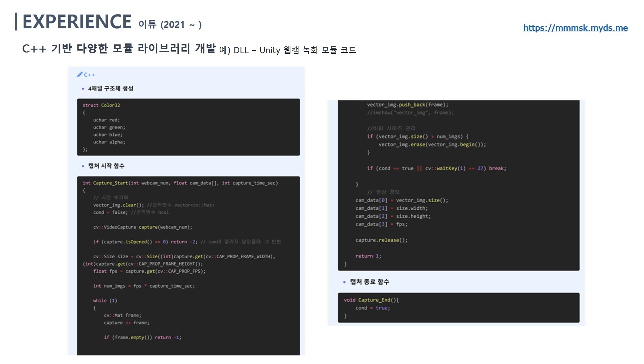Click the 이튜 (2021 ~ ) text
This screenshot has height=364, width=644.
pos(170,25)
